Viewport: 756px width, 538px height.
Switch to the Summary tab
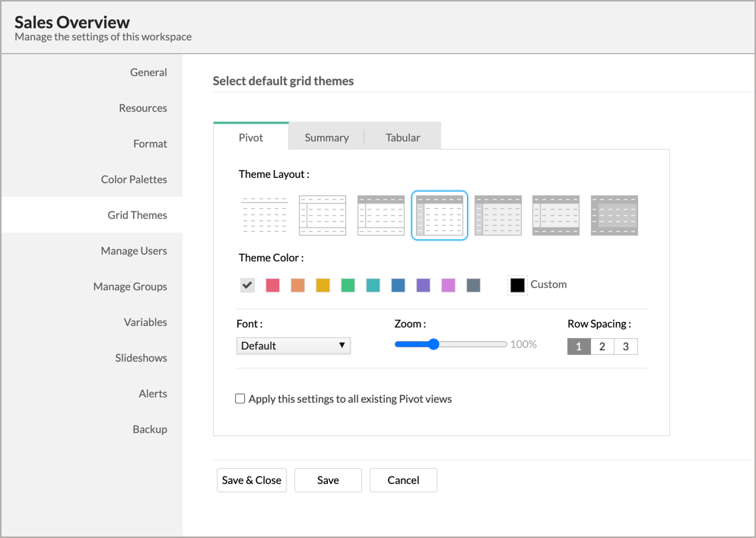coord(326,138)
